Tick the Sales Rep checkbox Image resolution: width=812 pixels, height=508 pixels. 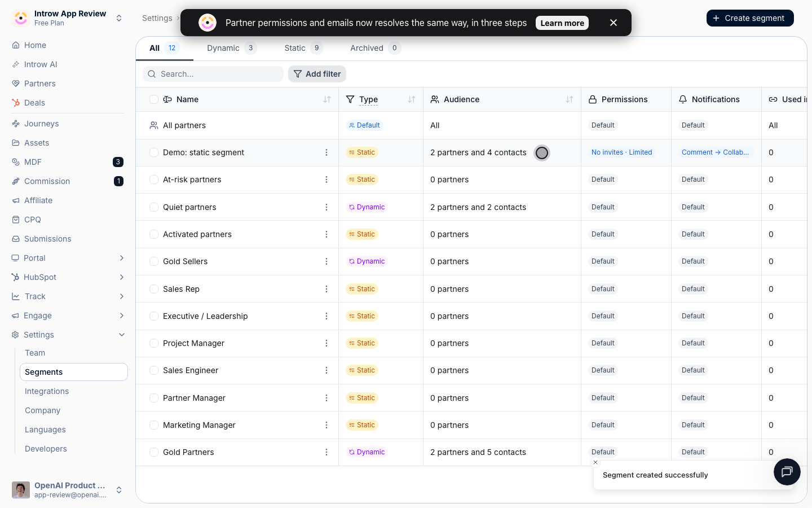point(154,289)
